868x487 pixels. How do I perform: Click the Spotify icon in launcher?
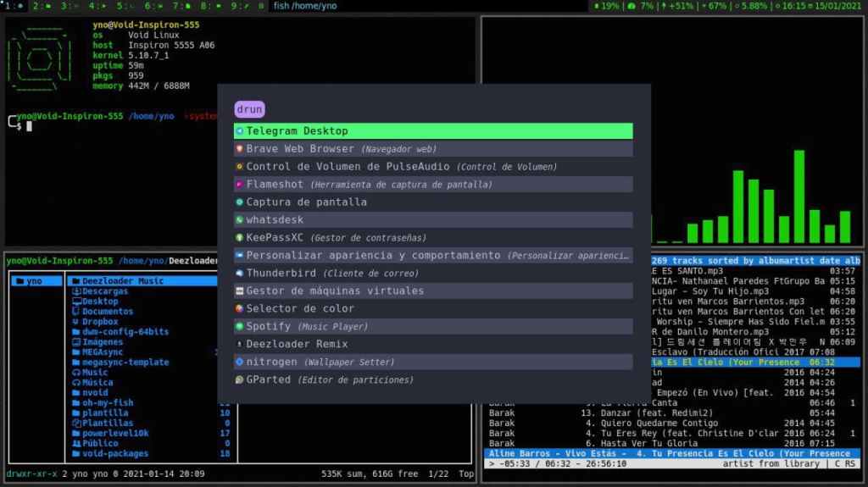coord(240,326)
